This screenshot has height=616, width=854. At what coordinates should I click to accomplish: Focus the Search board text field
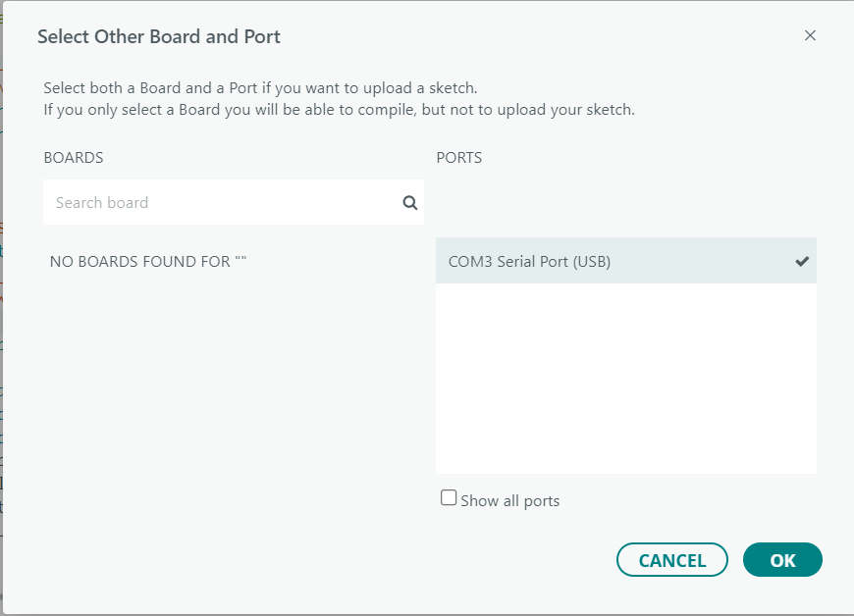click(221, 203)
